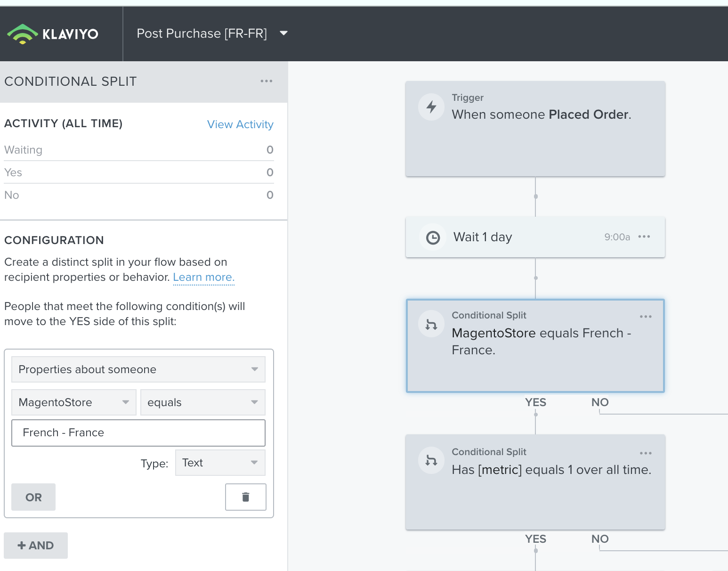
Task: Change the equals operator dropdown
Action: pos(203,402)
